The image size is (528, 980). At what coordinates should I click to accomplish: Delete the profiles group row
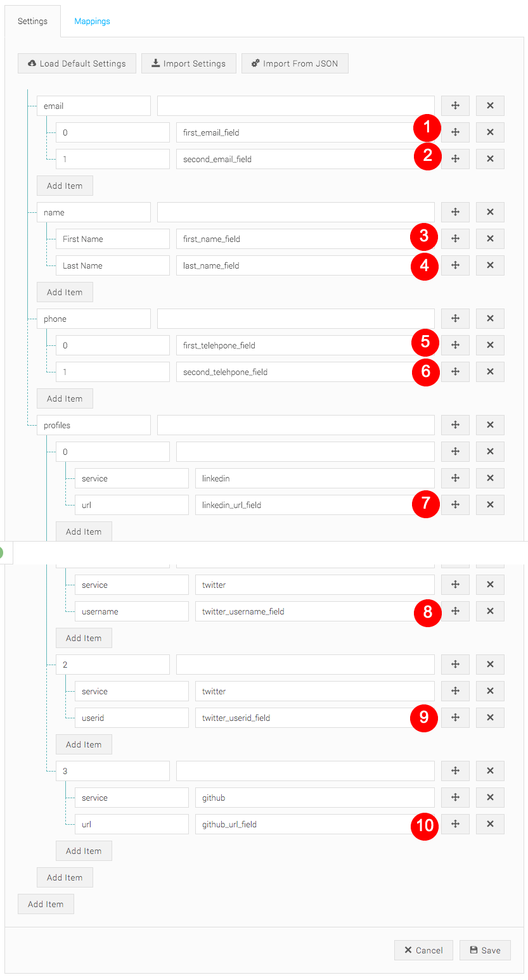click(490, 425)
